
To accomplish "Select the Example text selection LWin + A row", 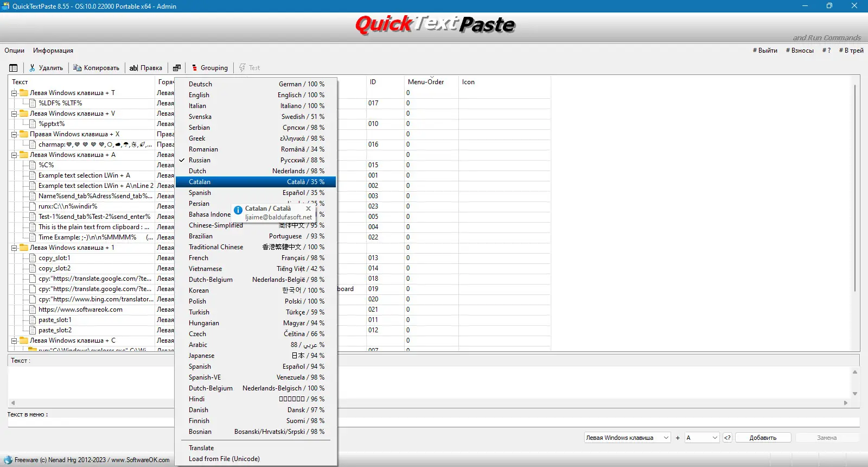I will pos(84,175).
